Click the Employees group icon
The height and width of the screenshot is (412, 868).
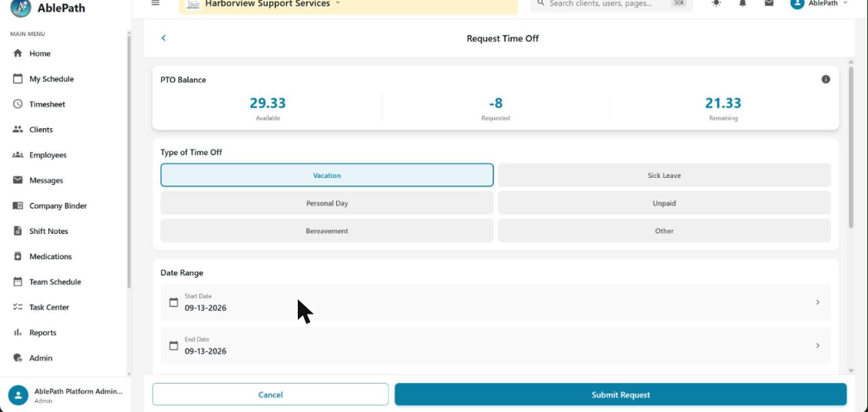(18, 154)
